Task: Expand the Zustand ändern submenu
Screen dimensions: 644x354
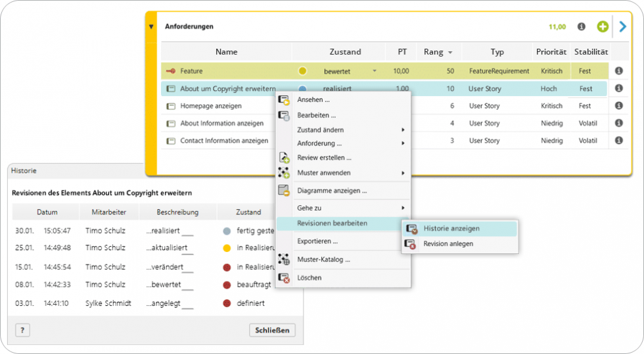Action: pyautogui.click(x=403, y=130)
